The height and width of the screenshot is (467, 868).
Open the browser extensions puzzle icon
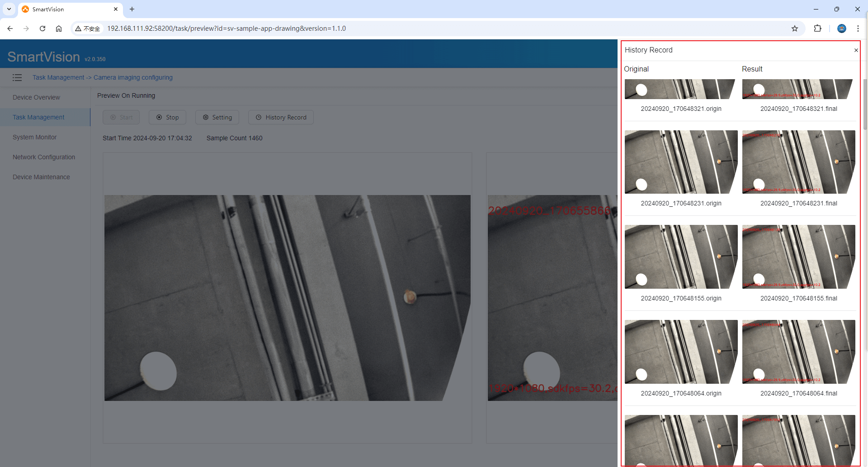pyautogui.click(x=817, y=29)
